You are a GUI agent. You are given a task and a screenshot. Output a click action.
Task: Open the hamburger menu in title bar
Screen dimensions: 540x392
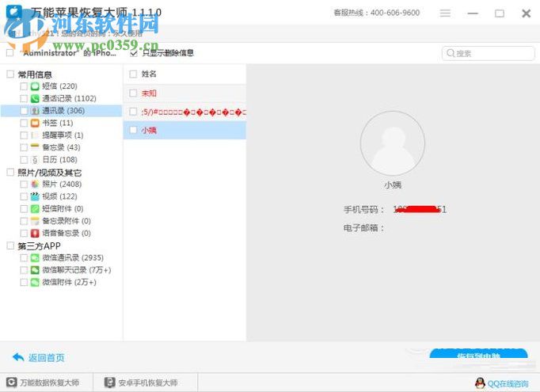coord(445,13)
